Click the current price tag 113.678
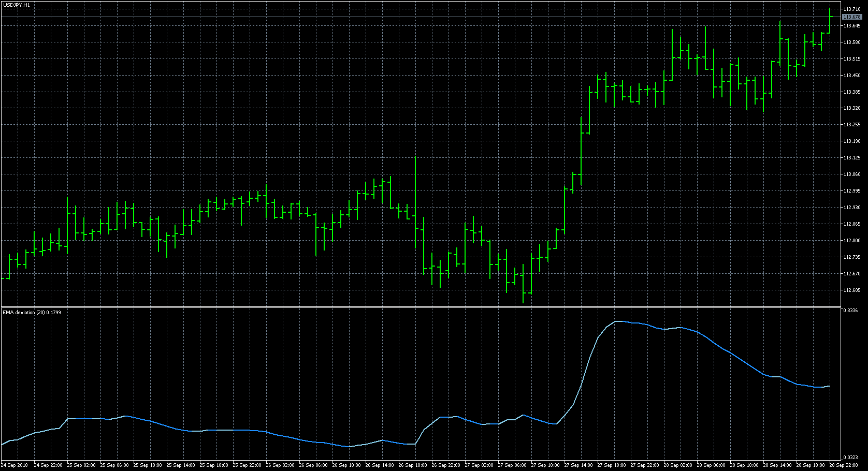 [x=852, y=17]
